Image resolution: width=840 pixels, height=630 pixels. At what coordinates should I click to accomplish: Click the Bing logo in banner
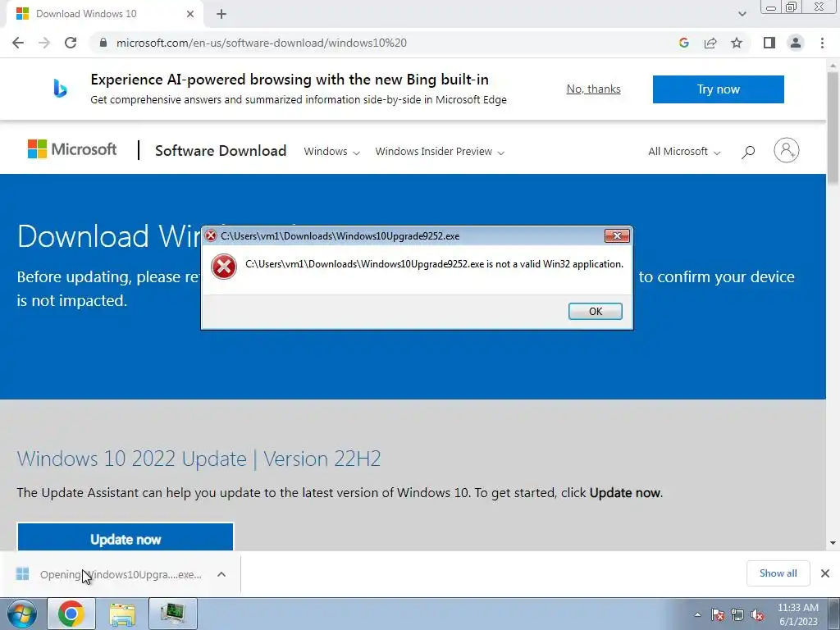pos(60,89)
